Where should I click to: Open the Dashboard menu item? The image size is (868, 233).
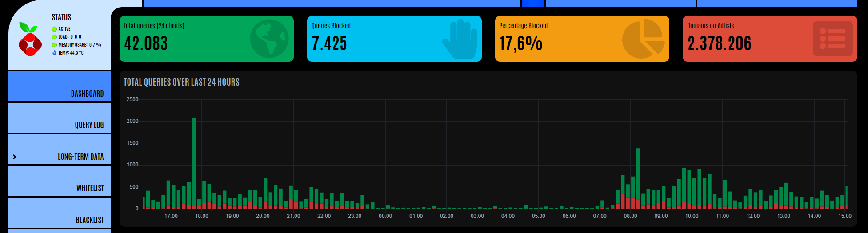coord(60,87)
